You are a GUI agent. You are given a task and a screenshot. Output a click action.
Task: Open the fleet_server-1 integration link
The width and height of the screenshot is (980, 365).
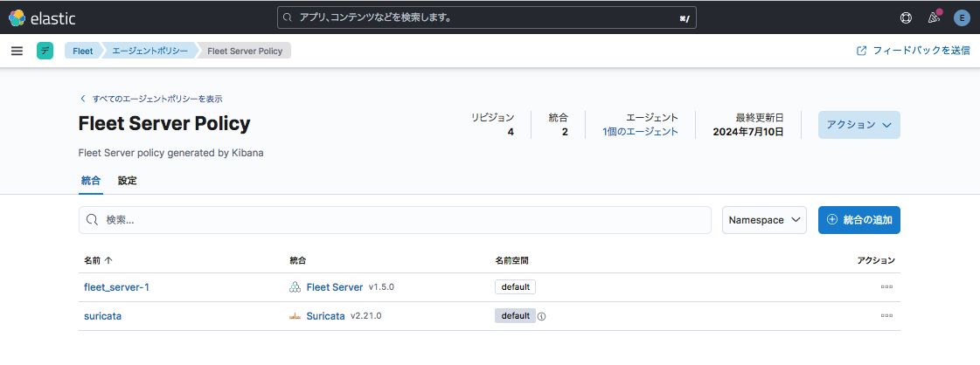[x=116, y=287]
